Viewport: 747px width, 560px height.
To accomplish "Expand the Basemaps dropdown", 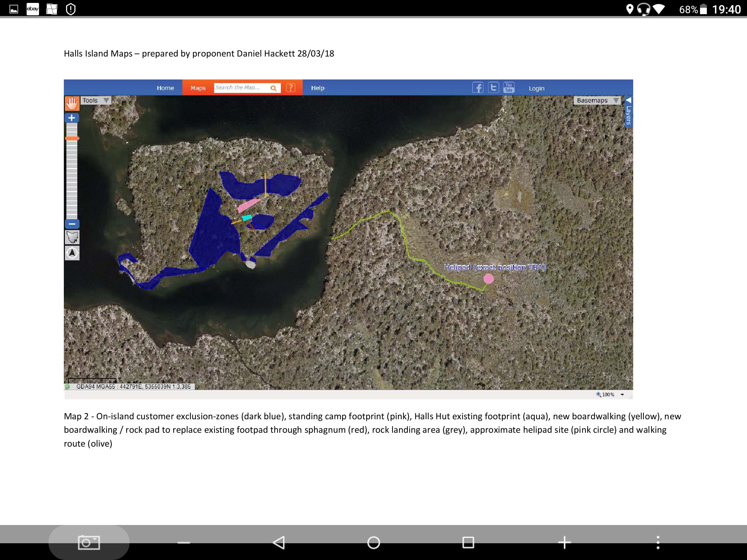I will tap(597, 100).
